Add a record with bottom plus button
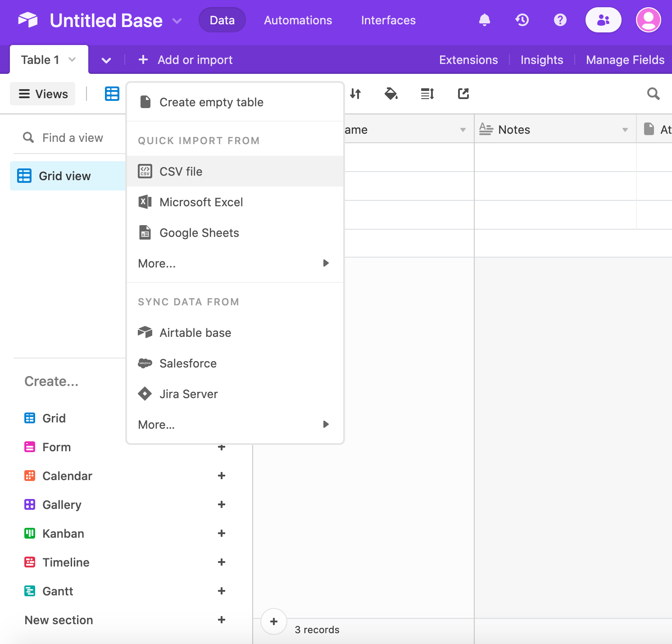672x644 pixels. point(274,621)
